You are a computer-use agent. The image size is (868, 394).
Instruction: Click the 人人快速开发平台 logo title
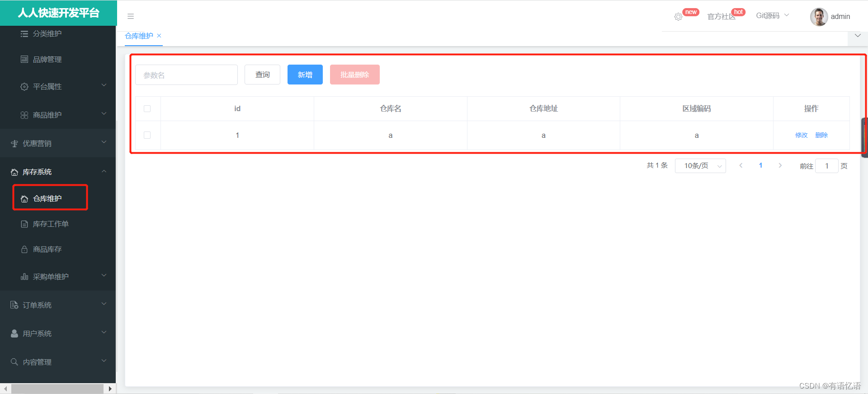click(59, 13)
